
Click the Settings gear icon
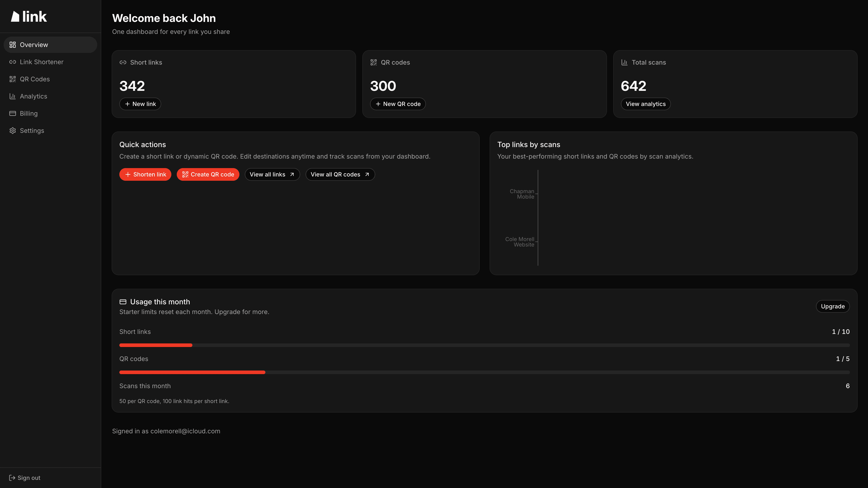point(12,131)
